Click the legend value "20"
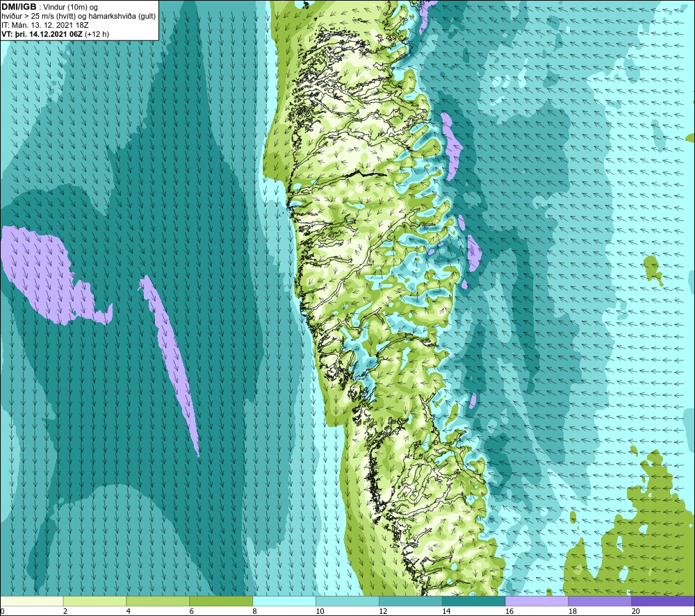The width and height of the screenshot is (695, 616). [x=636, y=611]
